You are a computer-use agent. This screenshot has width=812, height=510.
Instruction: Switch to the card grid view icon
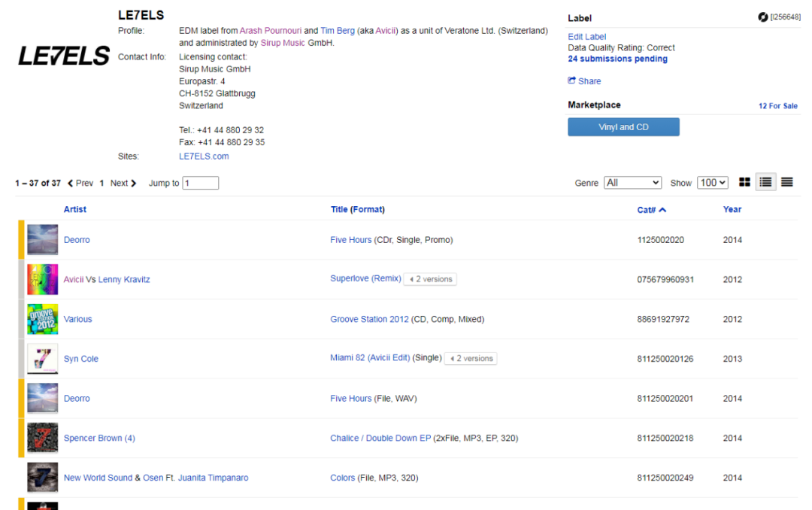click(744, 183)
